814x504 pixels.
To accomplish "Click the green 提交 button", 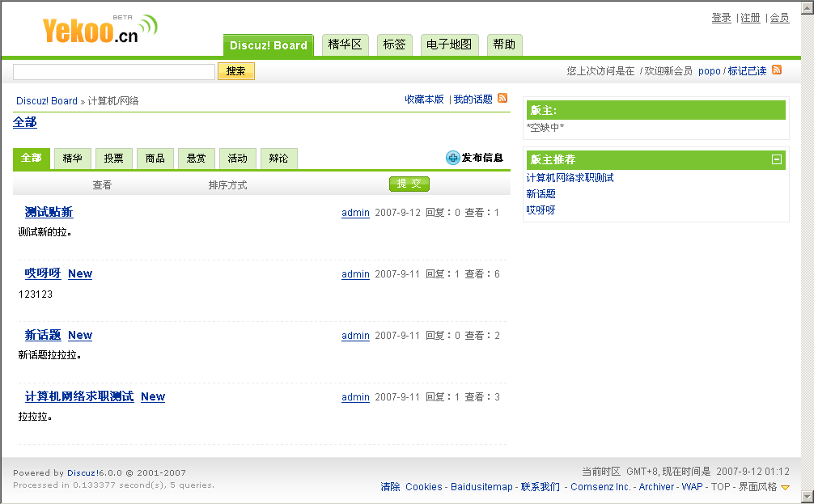I will tap(409, 184).
